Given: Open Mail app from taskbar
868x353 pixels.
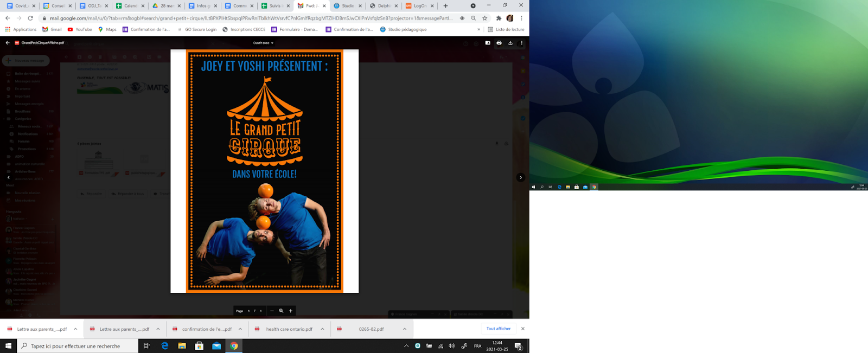Looking at the screenshot, I should point(216,346).
